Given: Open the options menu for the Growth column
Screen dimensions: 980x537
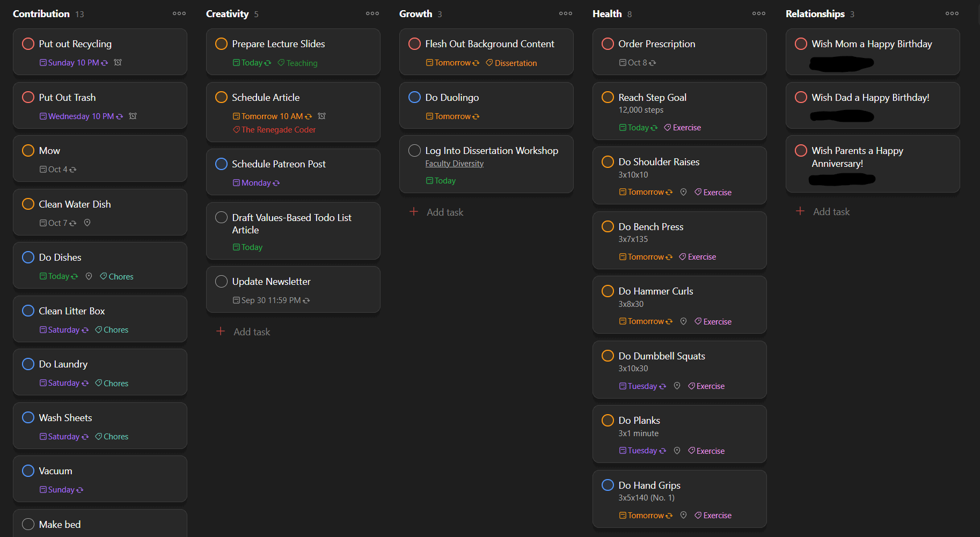Looking at the screenshot, I should (565, 13).
